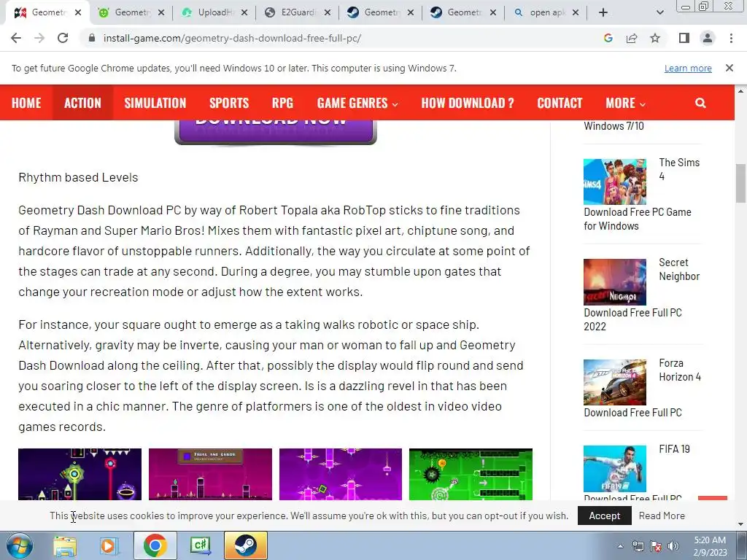Viewport: 747px width, 560px height.
Task: Open the C# application in the taskbar
Action: [x=200, y=545]
